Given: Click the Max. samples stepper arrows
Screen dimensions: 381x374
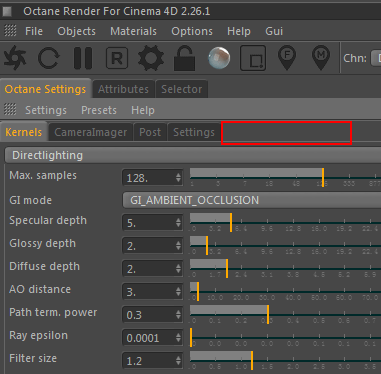Looking at the screenshot, I should (179, 177).
